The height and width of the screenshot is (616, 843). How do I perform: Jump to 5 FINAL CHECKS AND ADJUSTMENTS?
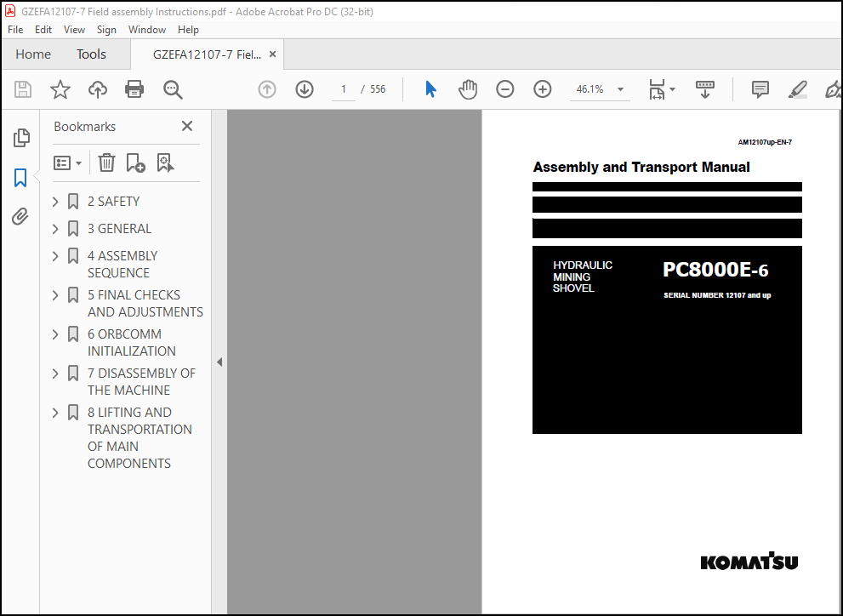pyautogui.click(x=145, y=304)
